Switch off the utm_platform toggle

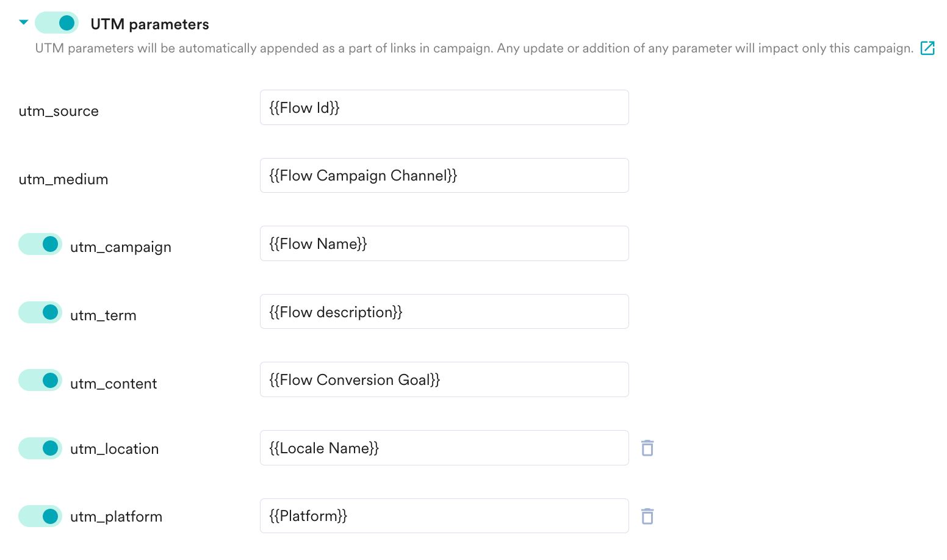pyautogui.click(x=40, y=516)
